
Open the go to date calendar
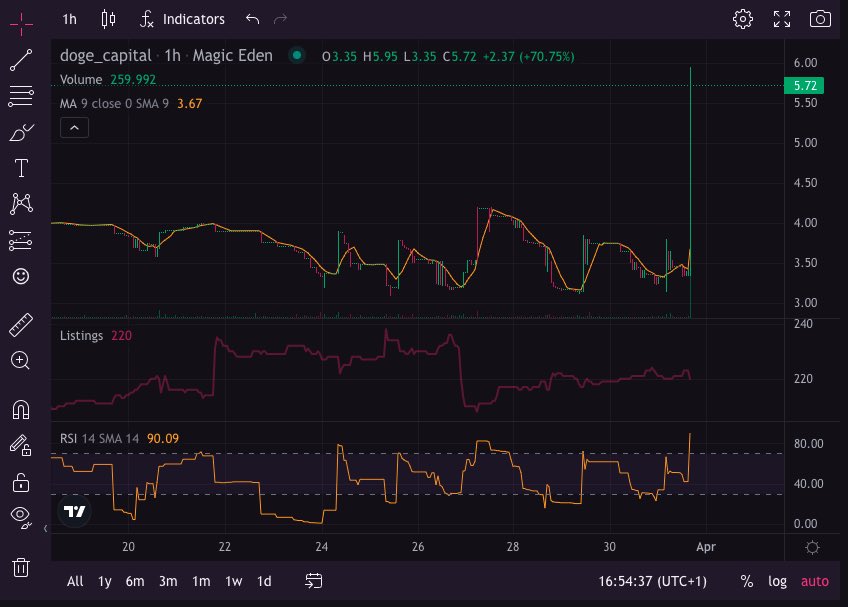tap(314, 581)
